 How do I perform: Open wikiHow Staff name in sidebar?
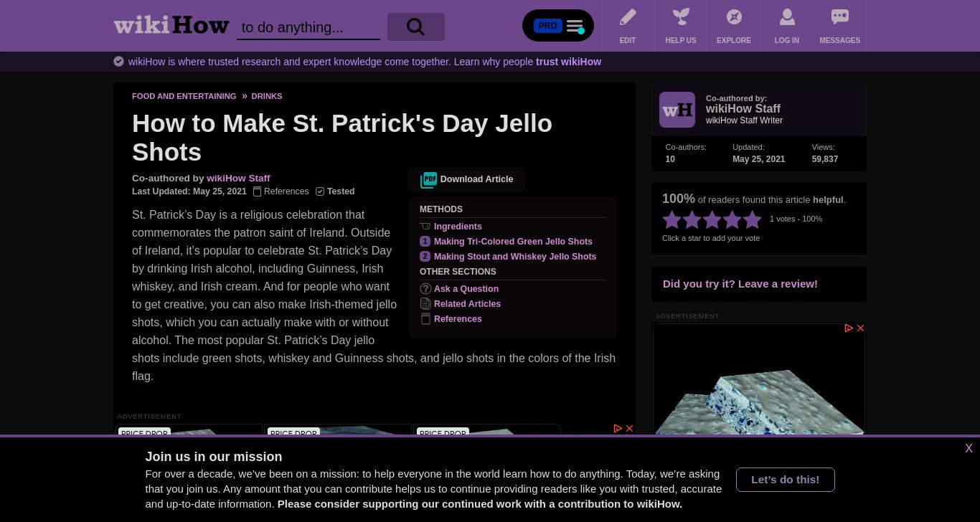[743, 109]
